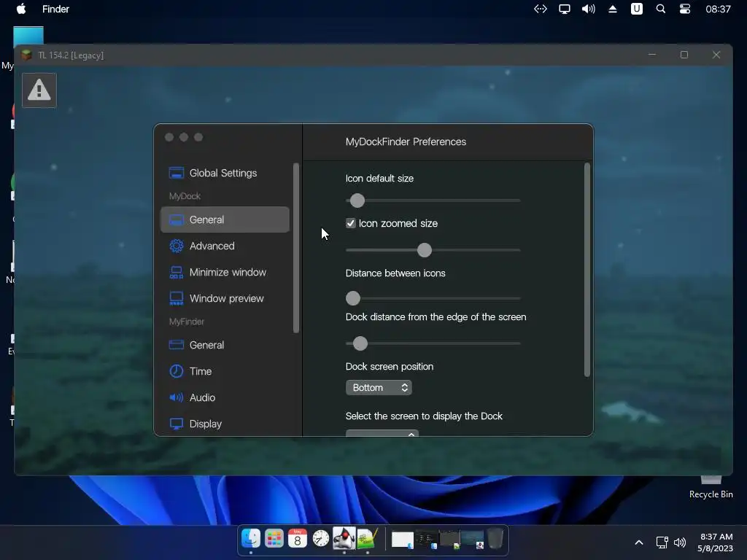Open Launchpad from the dock
The height and width of the screenshot is (560, 747).
click(x=274, y=539)
